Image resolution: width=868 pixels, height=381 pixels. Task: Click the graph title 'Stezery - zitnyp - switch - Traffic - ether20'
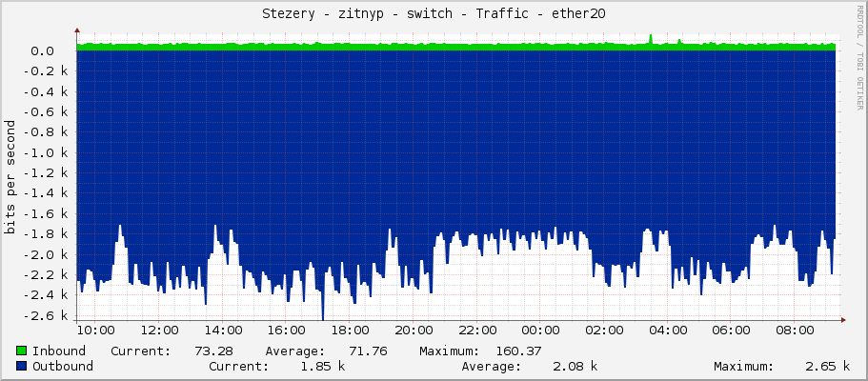coord(434,14)
